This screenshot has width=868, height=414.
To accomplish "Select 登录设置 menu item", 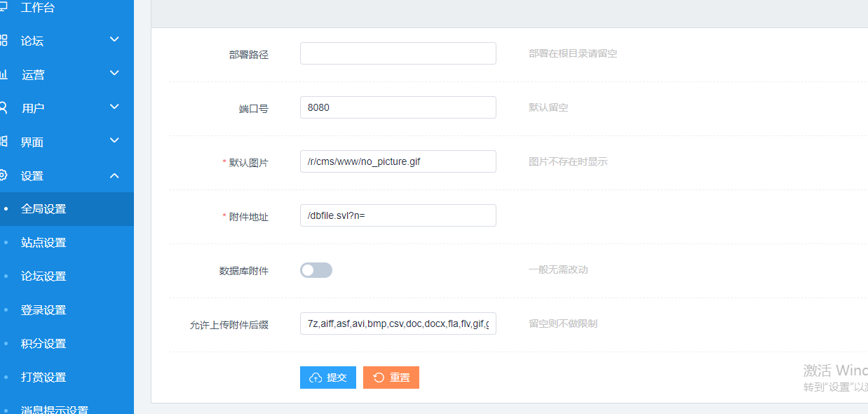I will point(43,310).
